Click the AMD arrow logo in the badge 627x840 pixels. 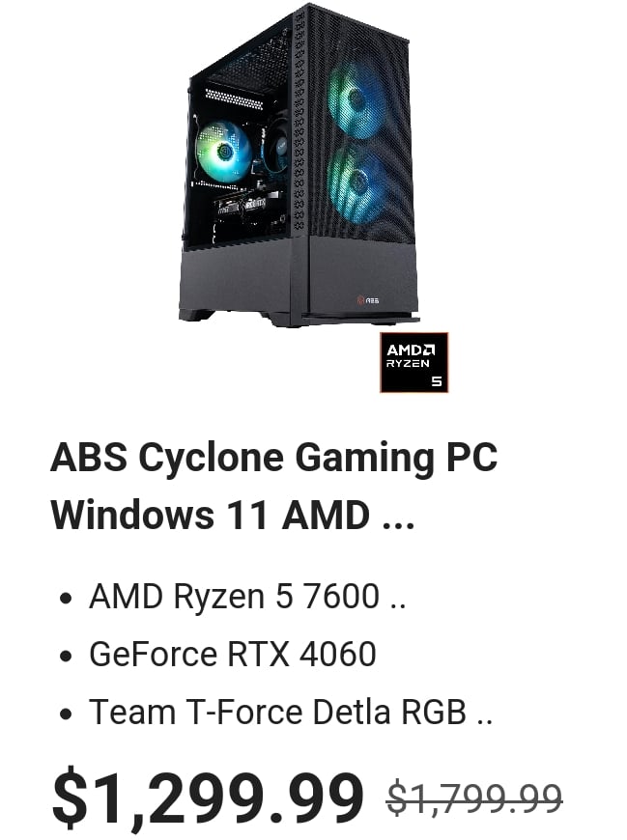tap(428, 350)
